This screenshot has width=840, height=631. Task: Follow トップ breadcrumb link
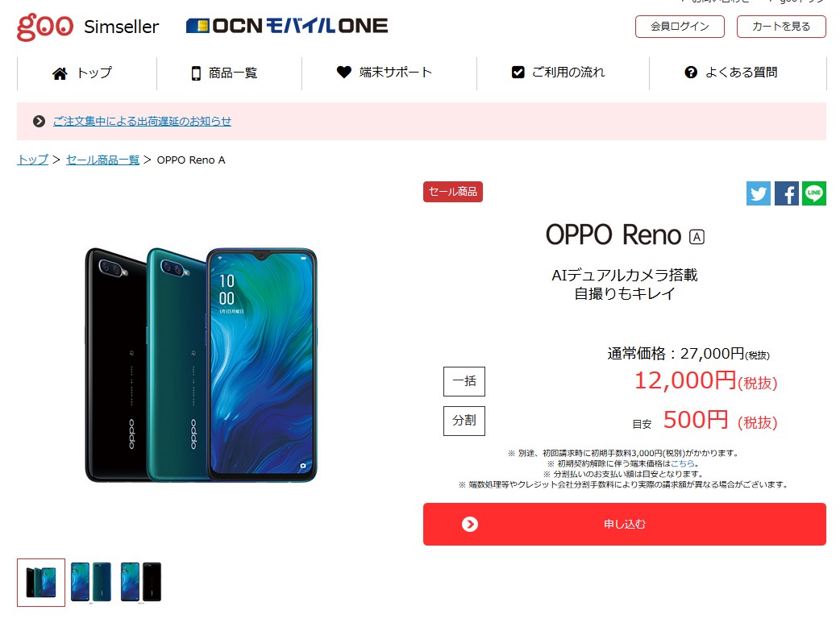[33, 160]
